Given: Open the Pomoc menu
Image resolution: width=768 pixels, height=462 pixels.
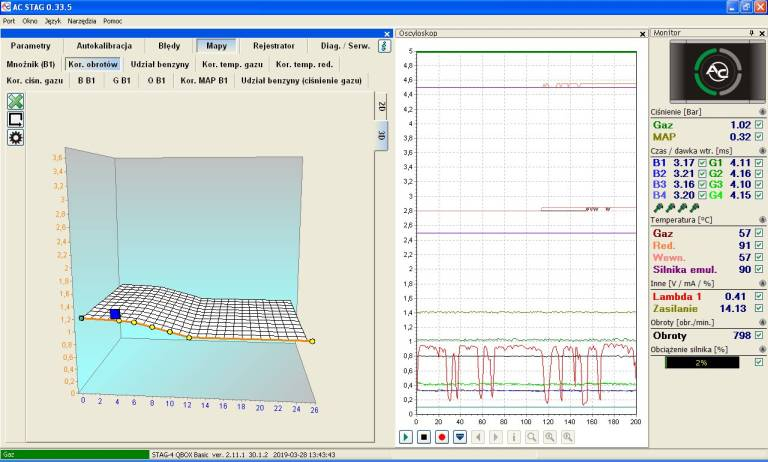Looking at the screenshot, I should [113, 21].
